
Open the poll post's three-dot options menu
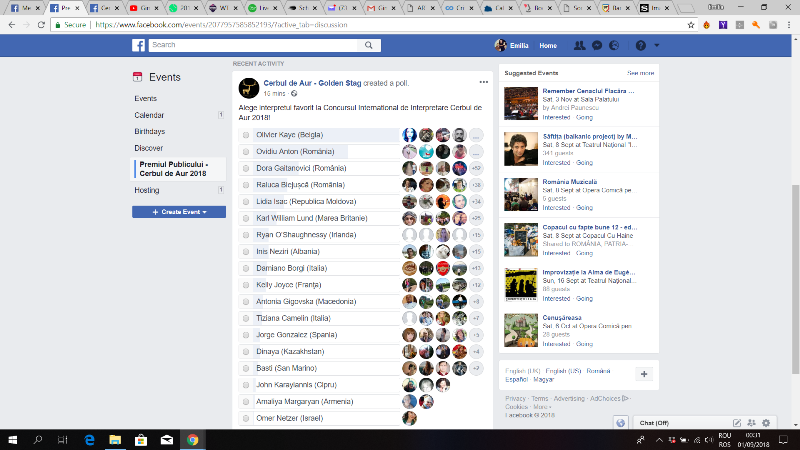tap(484, 82)
